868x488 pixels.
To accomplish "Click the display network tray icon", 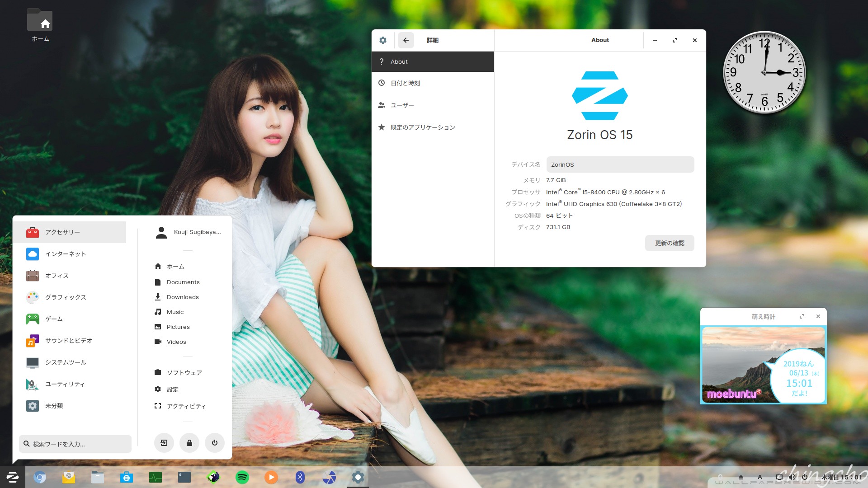I will pos(779,477).
